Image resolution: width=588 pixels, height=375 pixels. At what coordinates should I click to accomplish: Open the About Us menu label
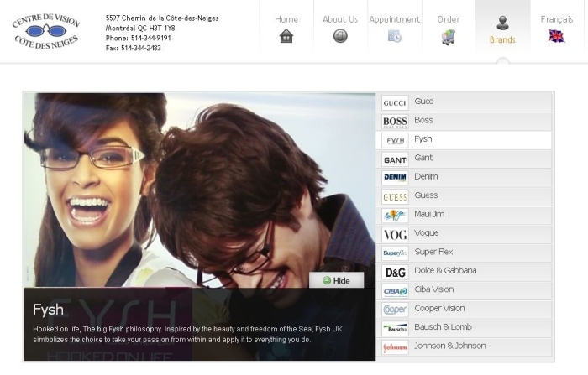point(340,19)
